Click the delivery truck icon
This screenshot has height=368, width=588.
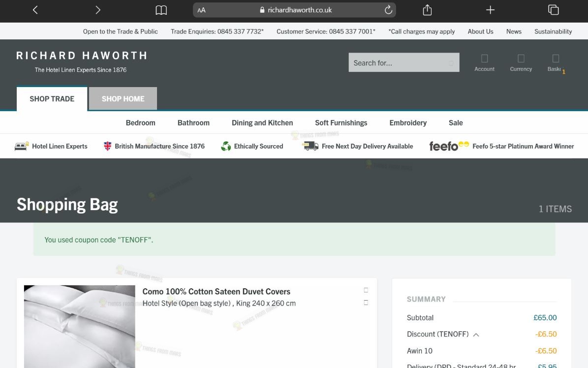click(310, 146)
